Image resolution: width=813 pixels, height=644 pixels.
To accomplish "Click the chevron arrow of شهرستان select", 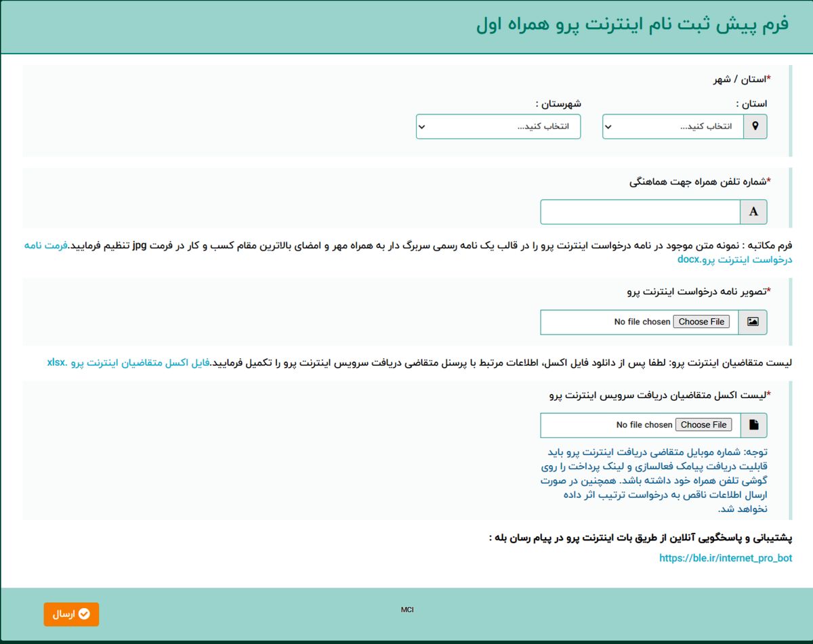I will [421, 127].
